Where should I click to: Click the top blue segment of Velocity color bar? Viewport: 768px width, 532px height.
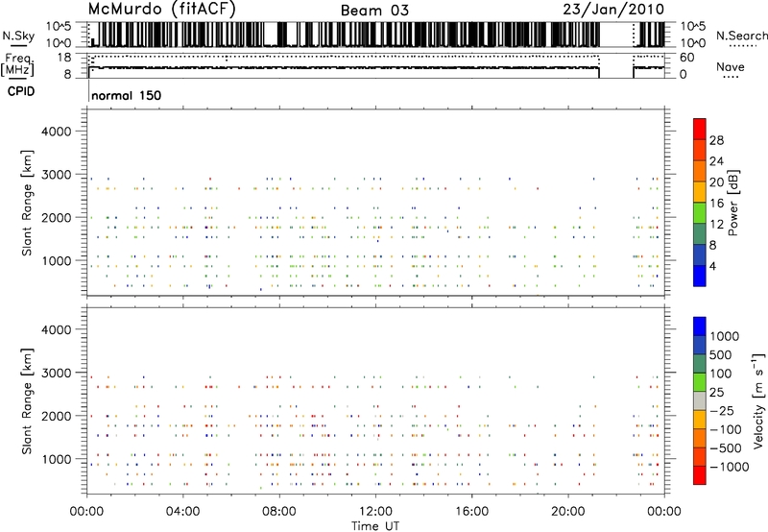tap(700, 326)
